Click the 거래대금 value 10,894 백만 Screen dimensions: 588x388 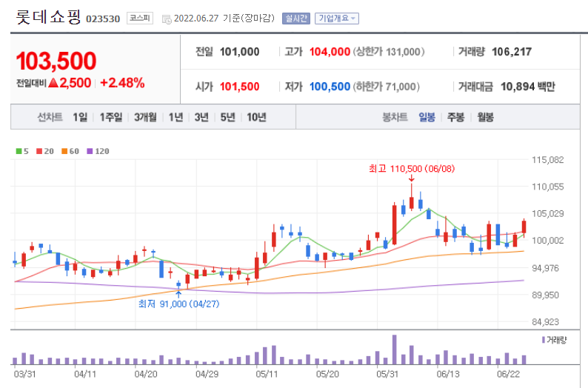click(x=527, y=87)
